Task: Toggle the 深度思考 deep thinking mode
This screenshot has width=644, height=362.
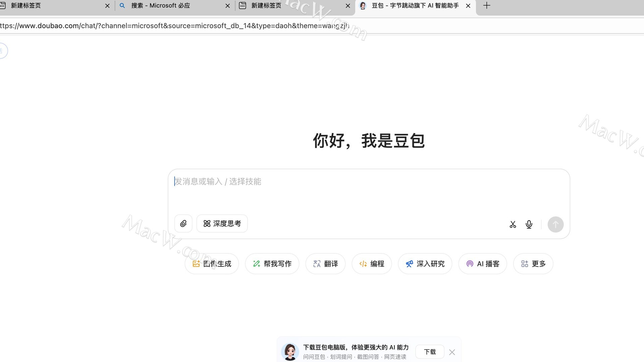Action: coord(222,224)
